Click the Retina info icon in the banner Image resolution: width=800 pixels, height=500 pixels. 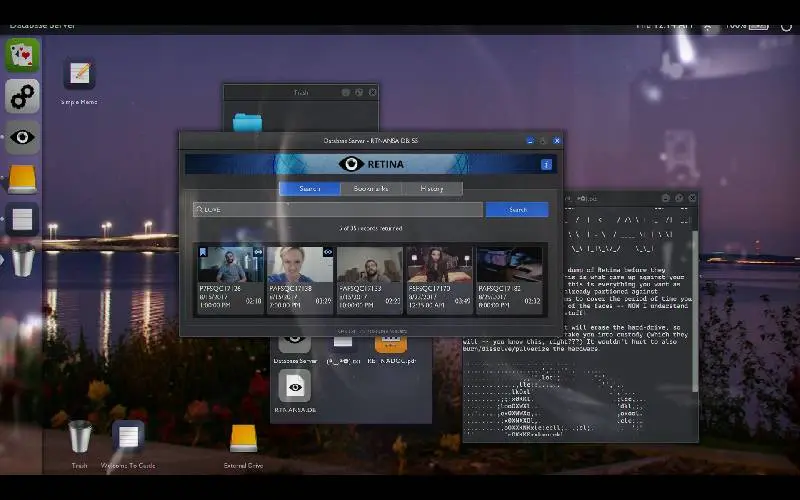point(546,164)
